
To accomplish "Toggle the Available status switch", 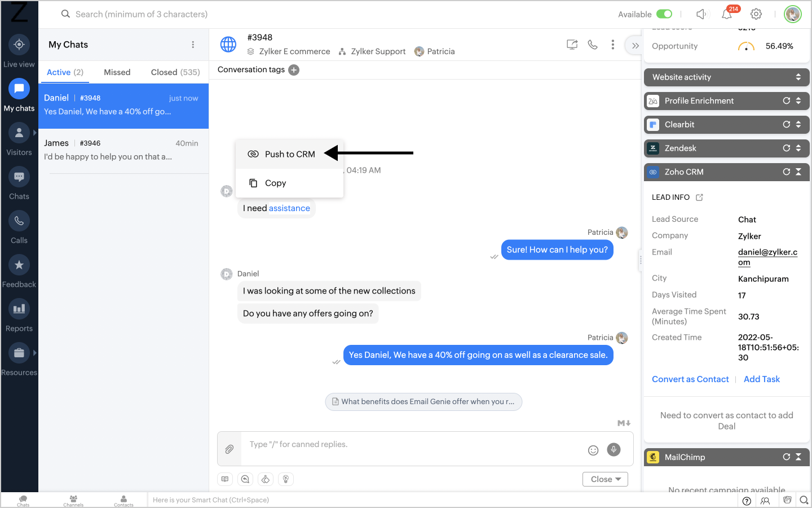I will click(664, 14).
